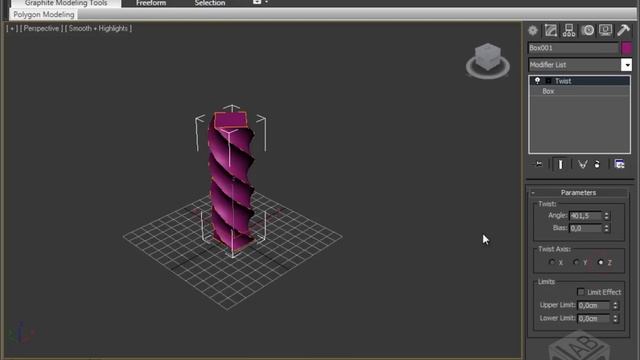The width and height of the screenshot is (640, 360).
Task: Click the object color swatch
Action: 627,48
